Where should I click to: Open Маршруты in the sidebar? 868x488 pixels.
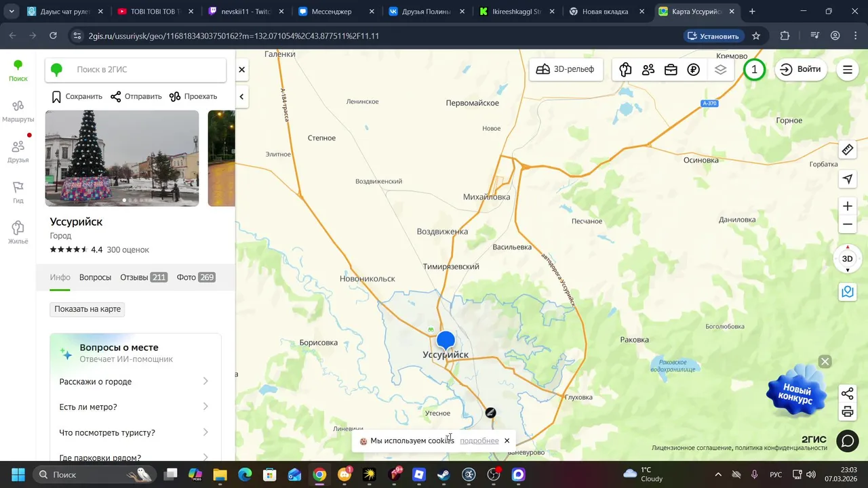coord(18,111)
